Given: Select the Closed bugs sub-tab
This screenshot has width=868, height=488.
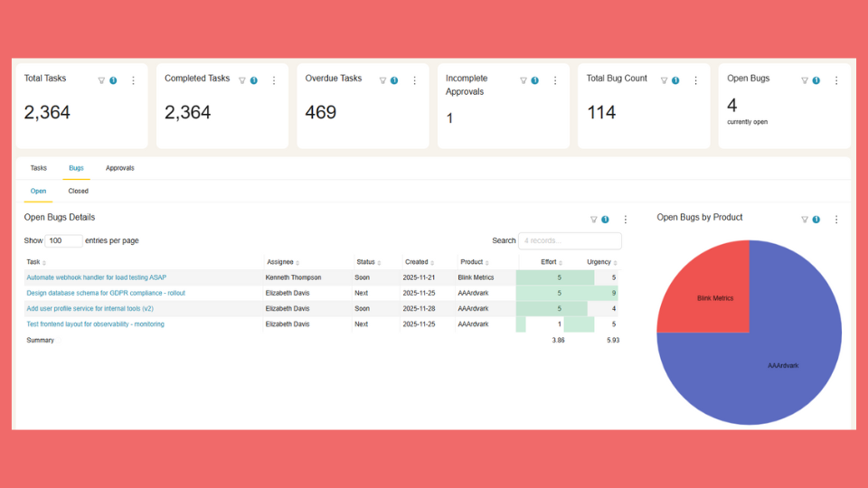Looking at the screenshot, I should coord(79,192).
